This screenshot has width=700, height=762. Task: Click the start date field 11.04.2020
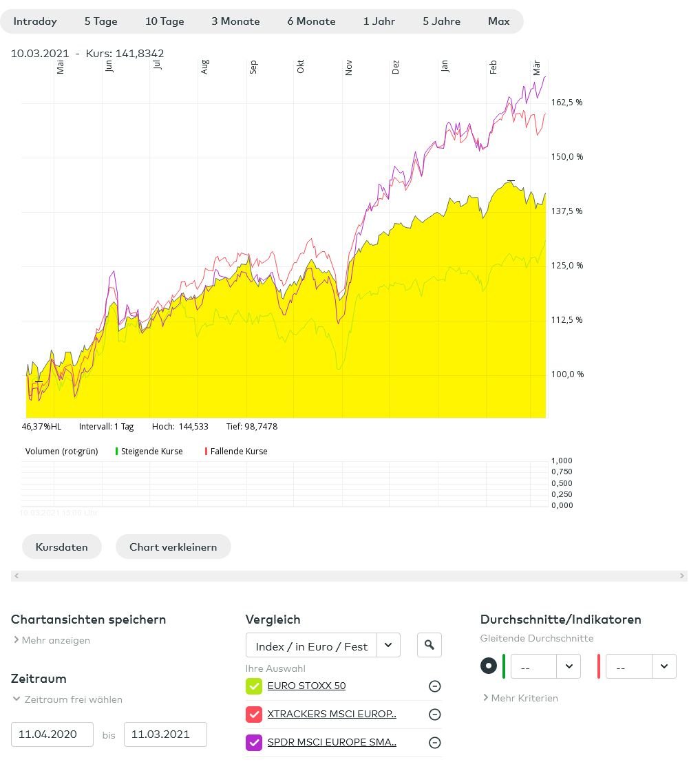click(52, 734)
